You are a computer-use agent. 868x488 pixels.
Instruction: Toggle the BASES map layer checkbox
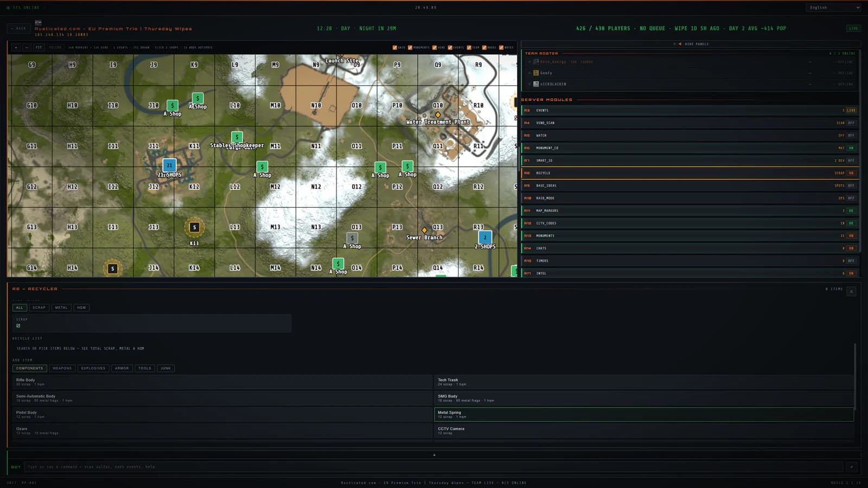pyautogui.click(x=484, y=47)
